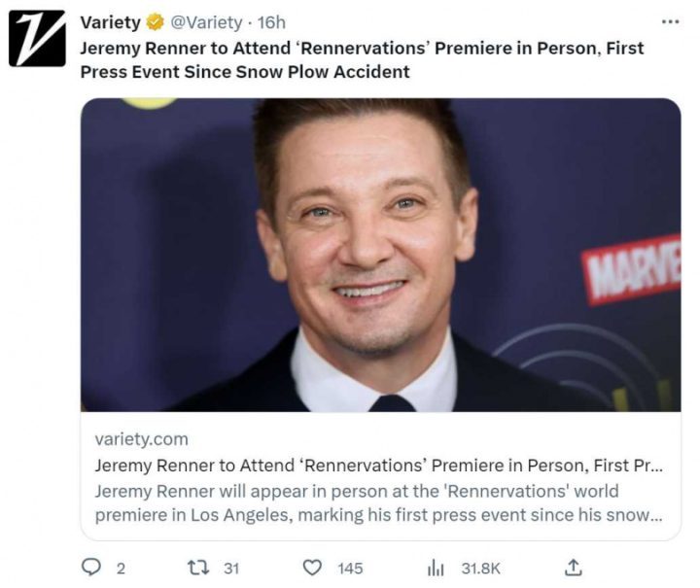This screenshot has height=588, width=700.
Task: Click the Variety profile avatar logo
Action: pos(37,39)
